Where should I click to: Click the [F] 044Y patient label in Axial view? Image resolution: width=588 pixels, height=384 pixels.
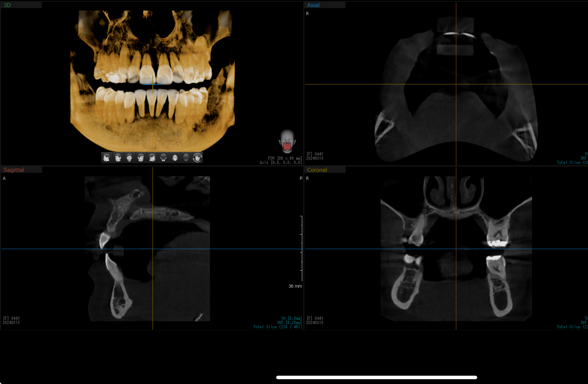point(315,154)
